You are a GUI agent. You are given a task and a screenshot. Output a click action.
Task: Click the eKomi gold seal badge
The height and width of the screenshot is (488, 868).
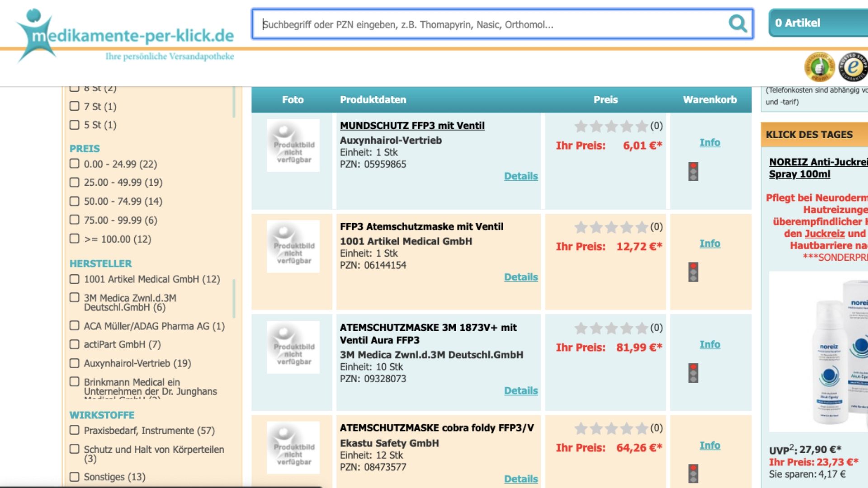pyautogui.click(x=819, y=67)
